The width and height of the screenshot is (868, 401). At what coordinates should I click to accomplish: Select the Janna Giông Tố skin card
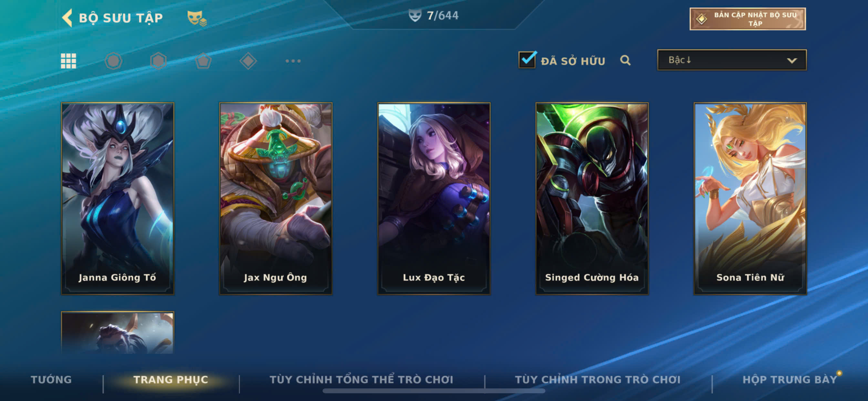(x=118, y=199)
